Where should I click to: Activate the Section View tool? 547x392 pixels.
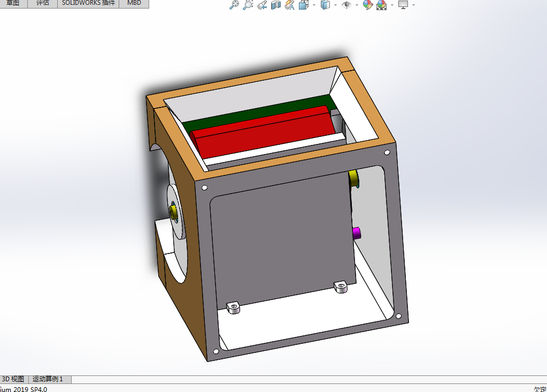point(275,5)
